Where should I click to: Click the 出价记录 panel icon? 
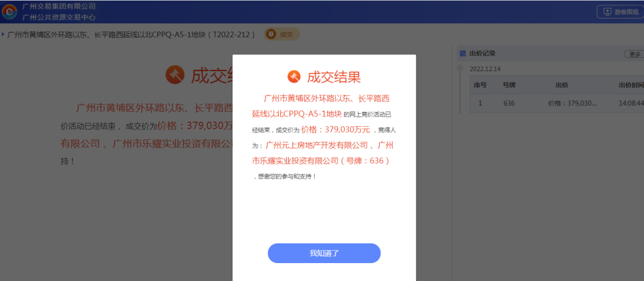463,54
